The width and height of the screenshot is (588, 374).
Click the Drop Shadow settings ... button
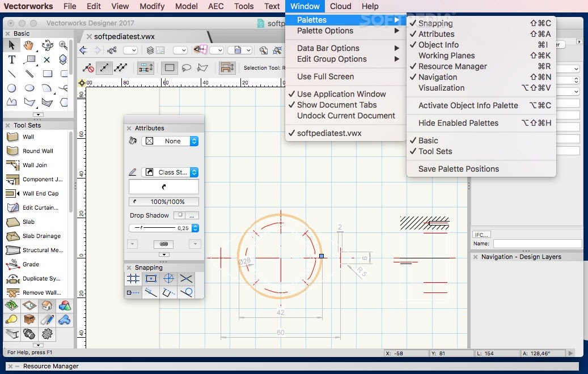[x=192, y=215]
